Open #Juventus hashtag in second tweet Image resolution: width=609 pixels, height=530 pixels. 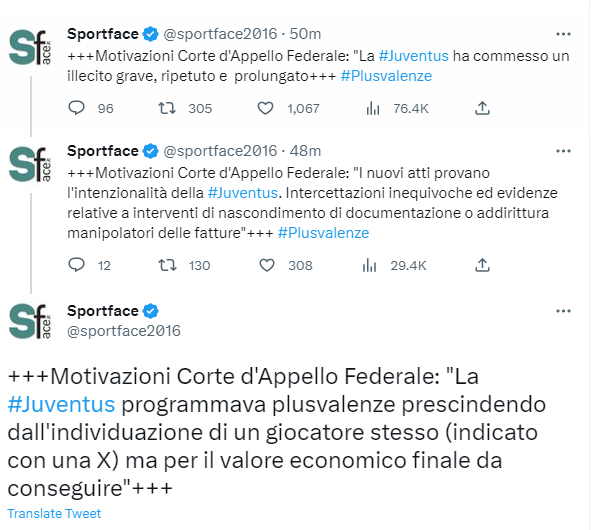243,192
